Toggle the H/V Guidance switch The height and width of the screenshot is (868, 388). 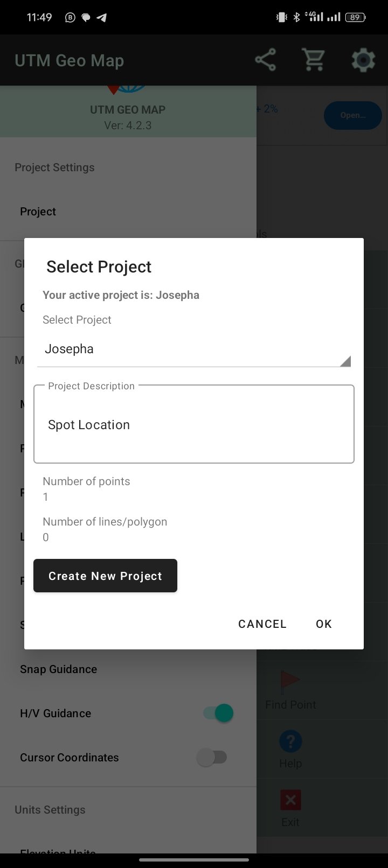(x=218, y=713)
